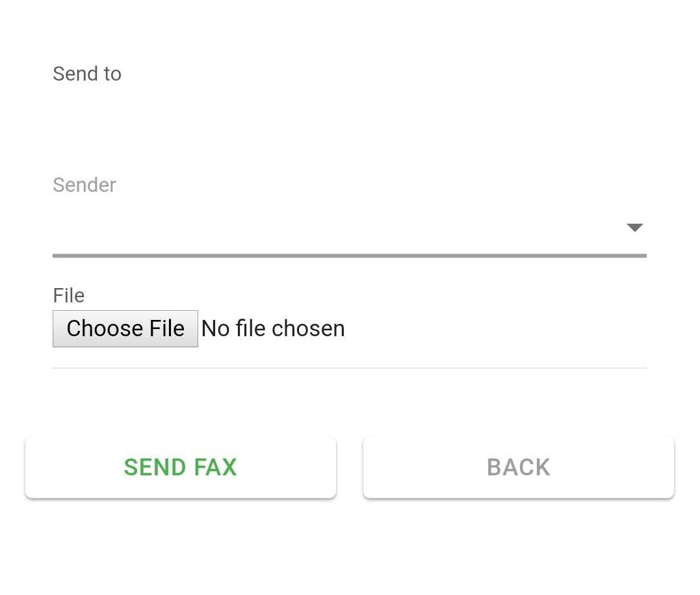Select the Sender label text
Image resolution: width=700 pixels, height=595 pixels.
84,185
